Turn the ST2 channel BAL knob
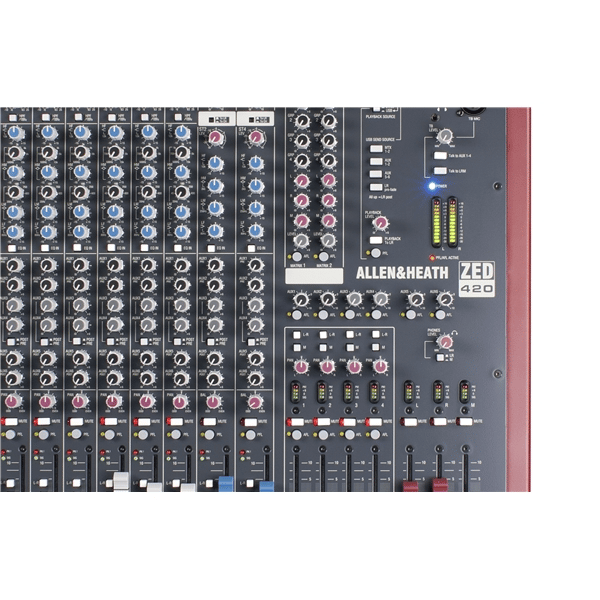Viewport: 600px width, 600px height. tap(213, 402)
